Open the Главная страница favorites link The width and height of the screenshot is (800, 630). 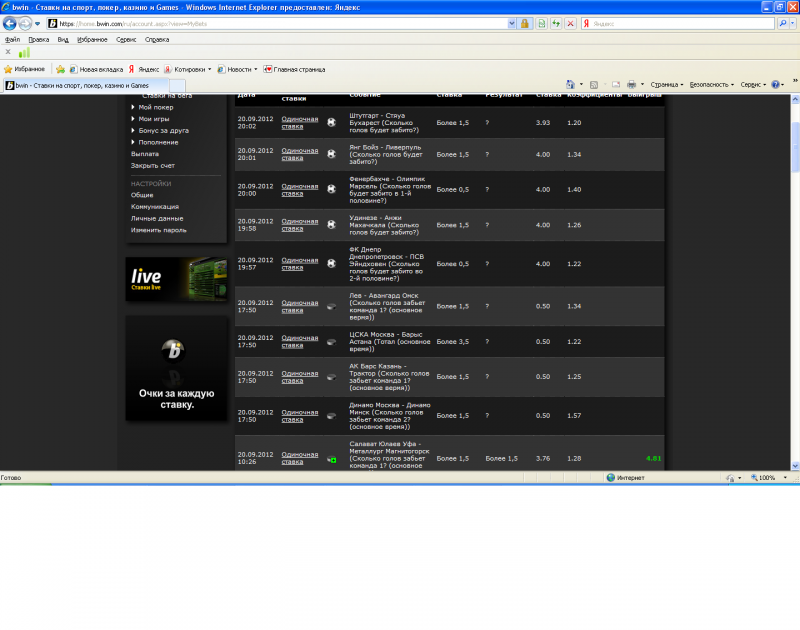coord(294,69)
